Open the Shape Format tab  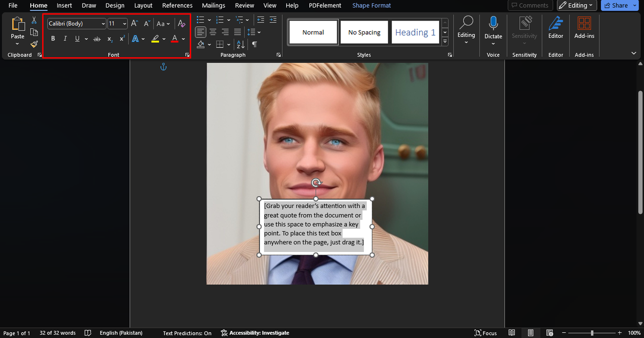pyautogui.click(x=372, y=6)
